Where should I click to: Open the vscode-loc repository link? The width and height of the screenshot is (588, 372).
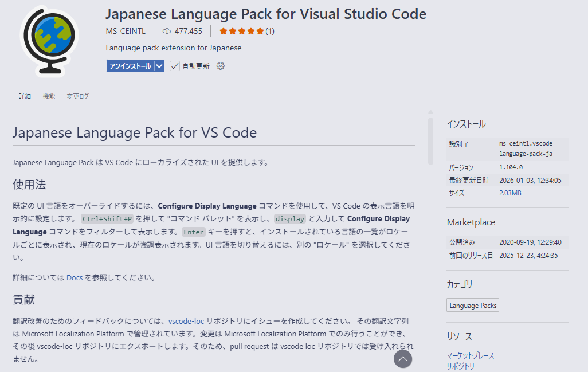pyautogui.click(x=186, y=321)
